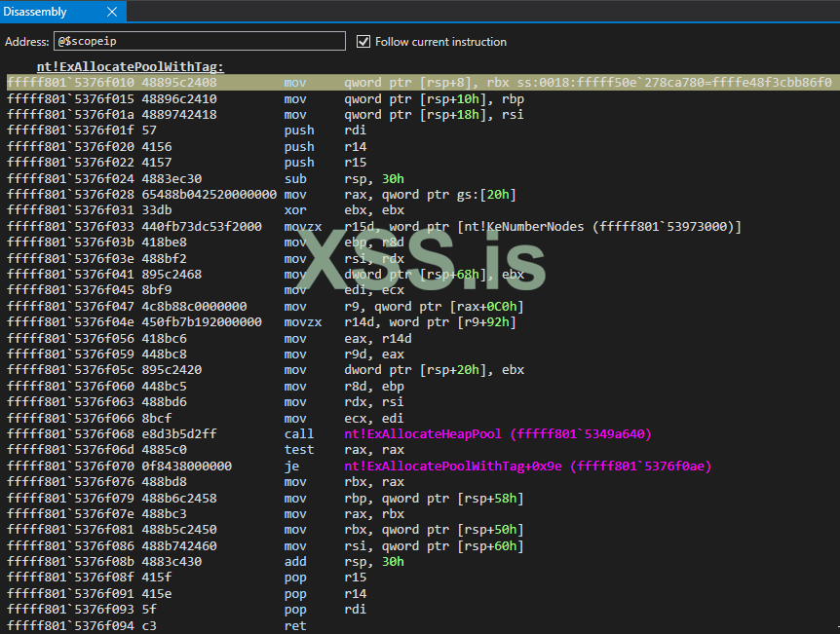
Task: Select the mov rax, qword ptr gs:[20h] line
Action: [x=390, y=195]
